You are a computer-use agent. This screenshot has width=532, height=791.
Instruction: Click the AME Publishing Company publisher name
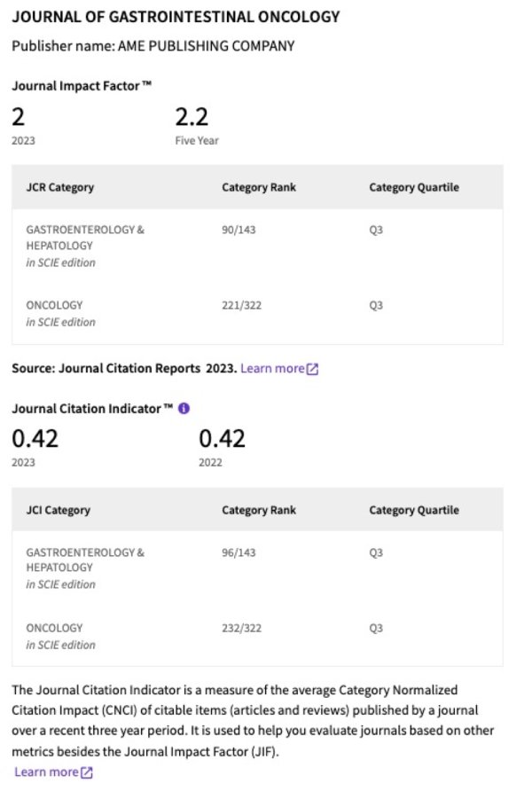pyautogui.click(x=206, y=46)
